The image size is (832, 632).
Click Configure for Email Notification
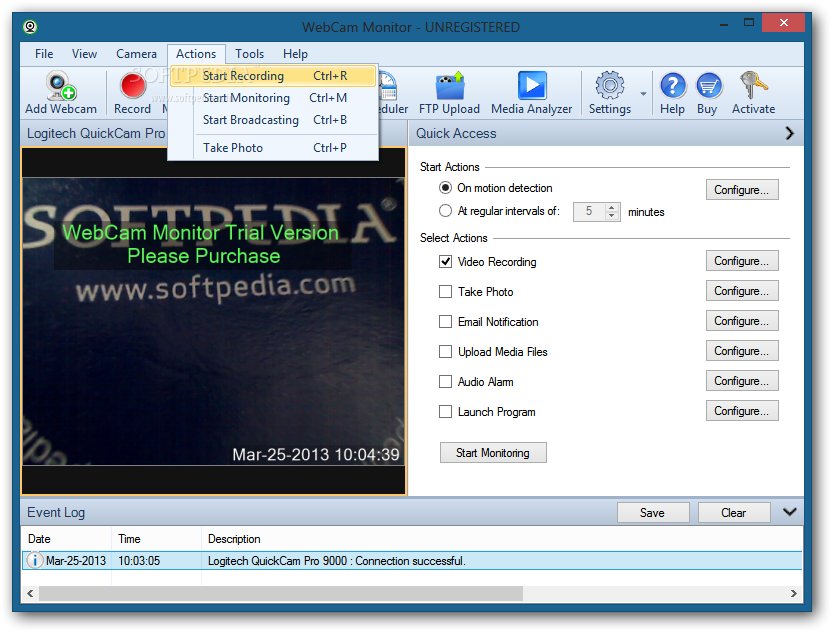coord(742,321)
